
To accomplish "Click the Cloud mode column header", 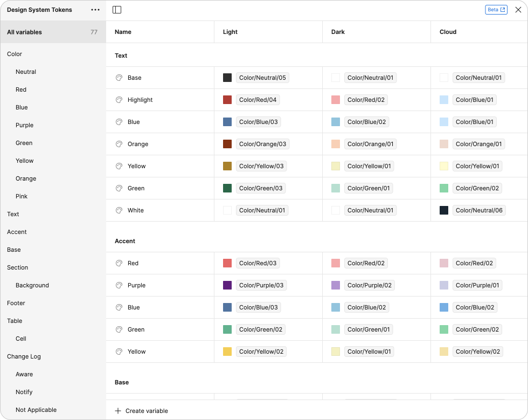I will tap(448, 32).
